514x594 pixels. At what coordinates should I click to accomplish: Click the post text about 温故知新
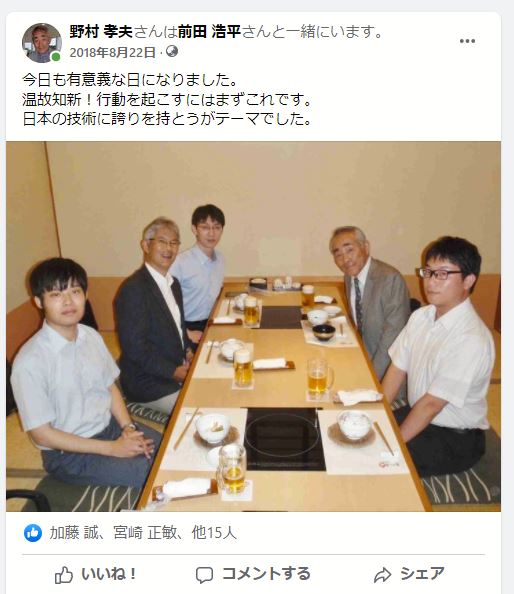(167, 100)
